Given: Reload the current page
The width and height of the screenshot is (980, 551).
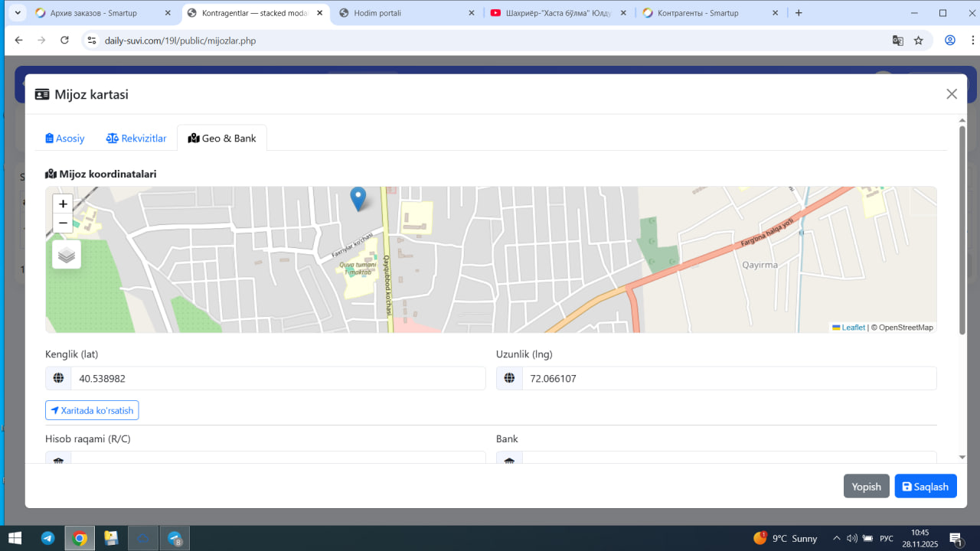Looking at the screenshot, I should (64, 41).
